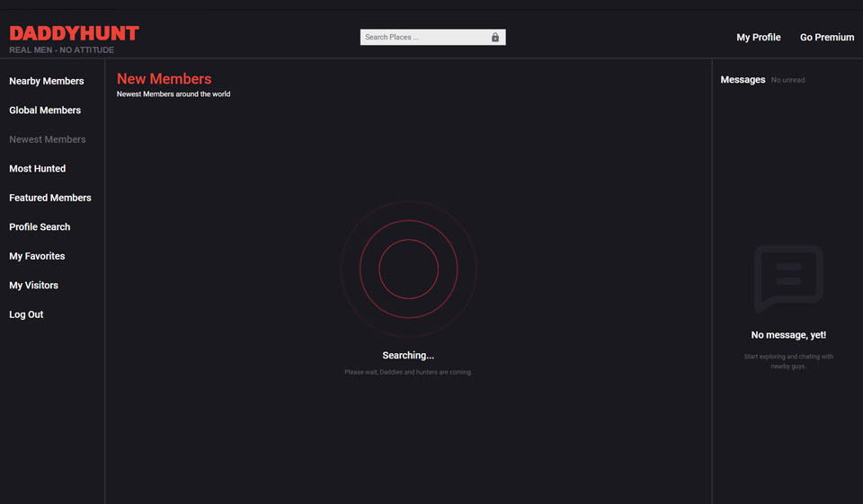Click the lock icon in search box

point(495,38)
